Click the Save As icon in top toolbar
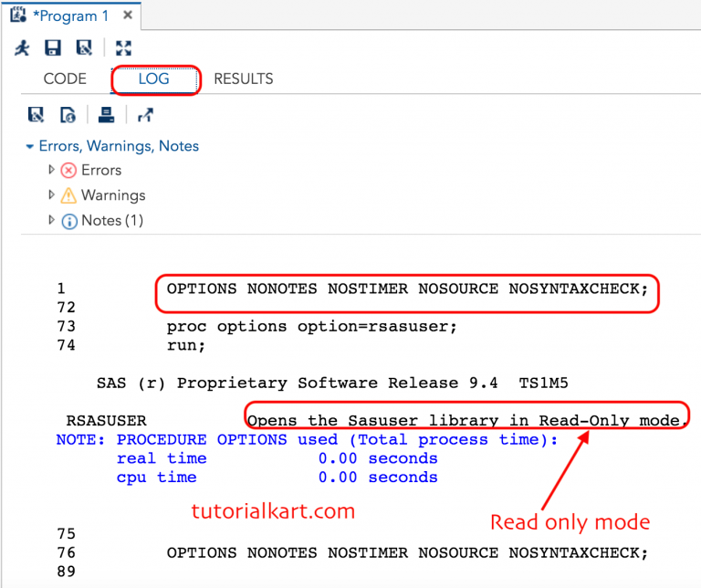The height and width of the screenshot is (588, 701). coord(84,48)
